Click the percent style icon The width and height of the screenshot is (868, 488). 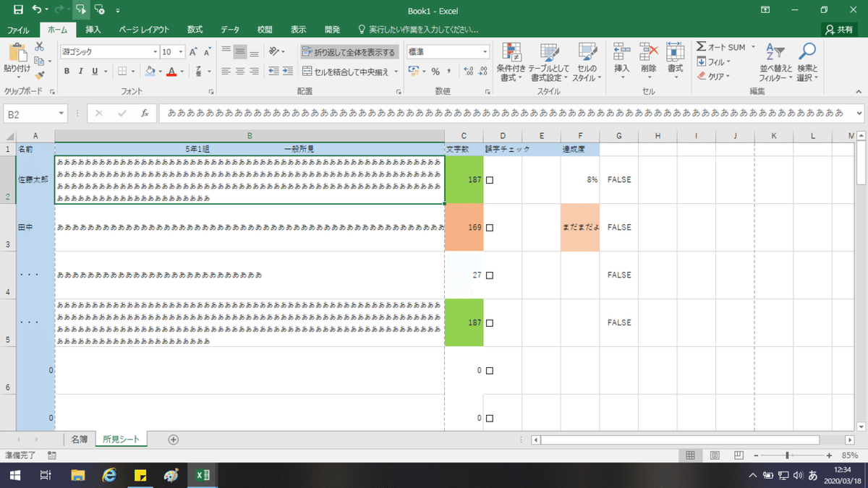(x=435, y=72)
